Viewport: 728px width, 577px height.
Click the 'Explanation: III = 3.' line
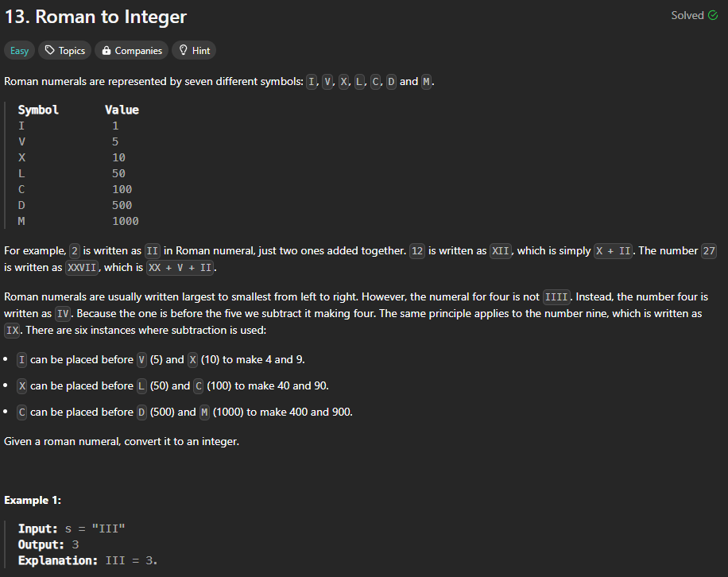pos(88,560)
